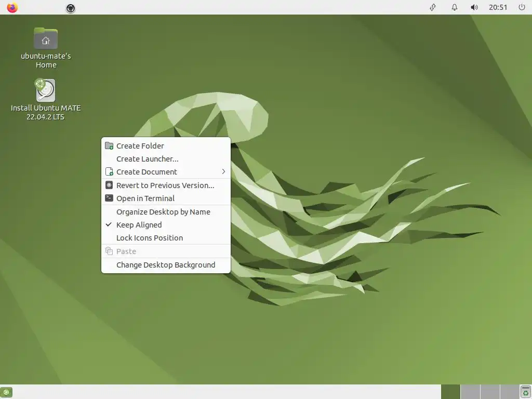Switch to the first dark green workspace

[x=450, y=392]
